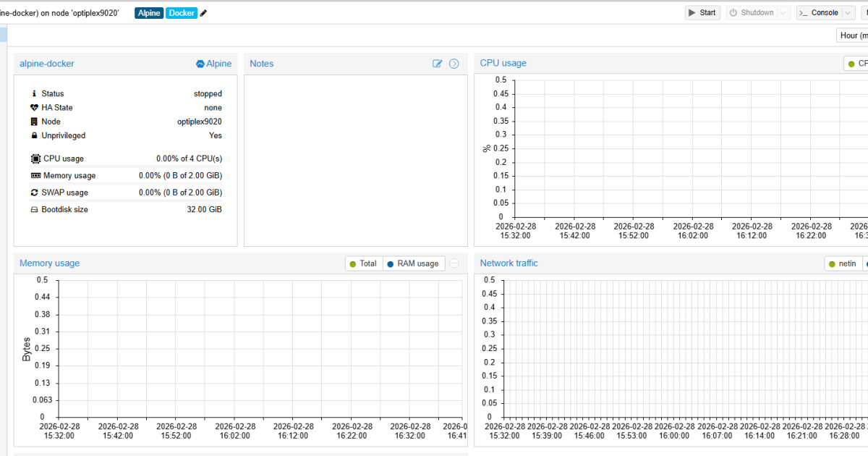Open the Console button
This screenshot has height=456, width=868.
tap(819, 13)
